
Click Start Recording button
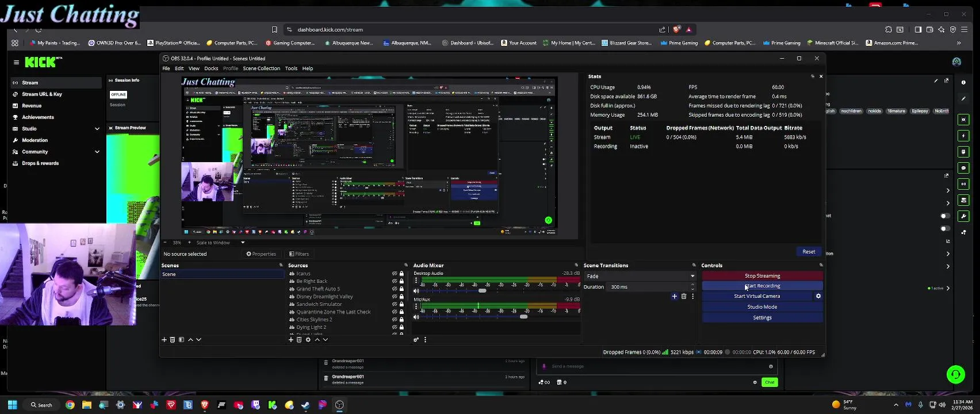pyautogui.click(x=762, y=286)
